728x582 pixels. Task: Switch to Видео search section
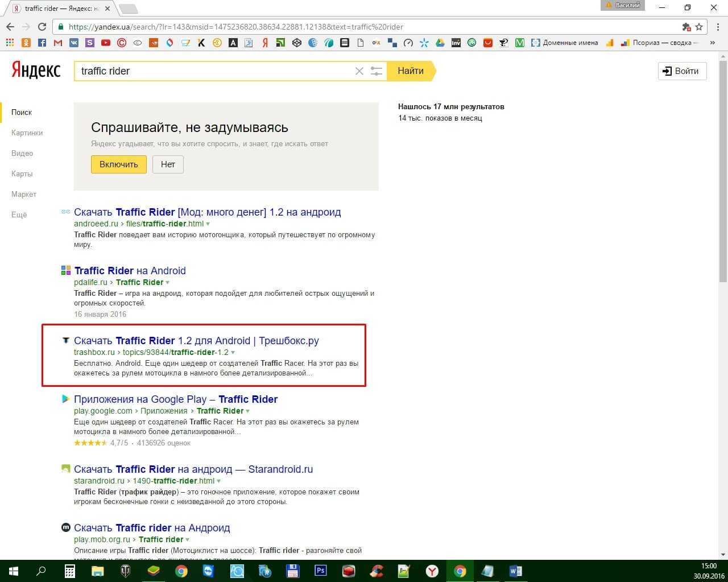click(22, 153)
